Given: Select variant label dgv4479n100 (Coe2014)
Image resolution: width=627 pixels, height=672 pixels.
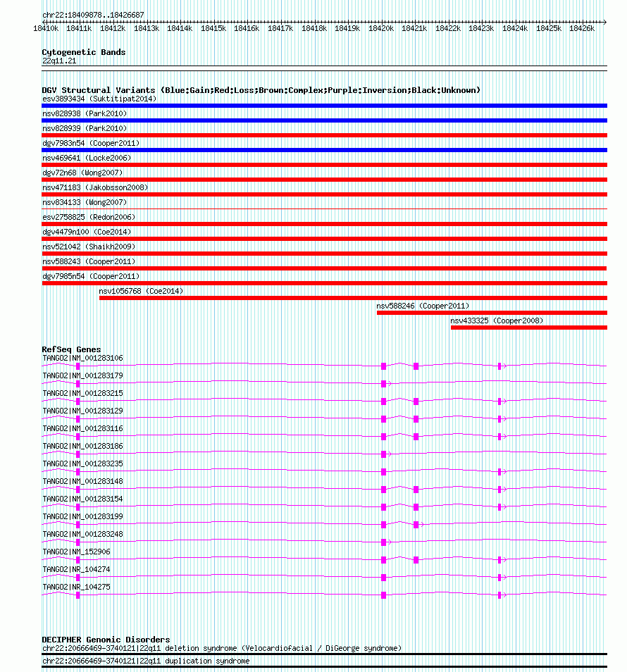Looking at the screenshot, I should pos(87,232).
